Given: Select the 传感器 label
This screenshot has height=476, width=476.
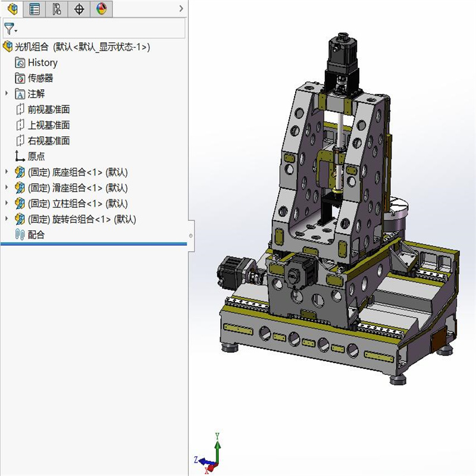Looking at the screenshot, I should (40, 79).
